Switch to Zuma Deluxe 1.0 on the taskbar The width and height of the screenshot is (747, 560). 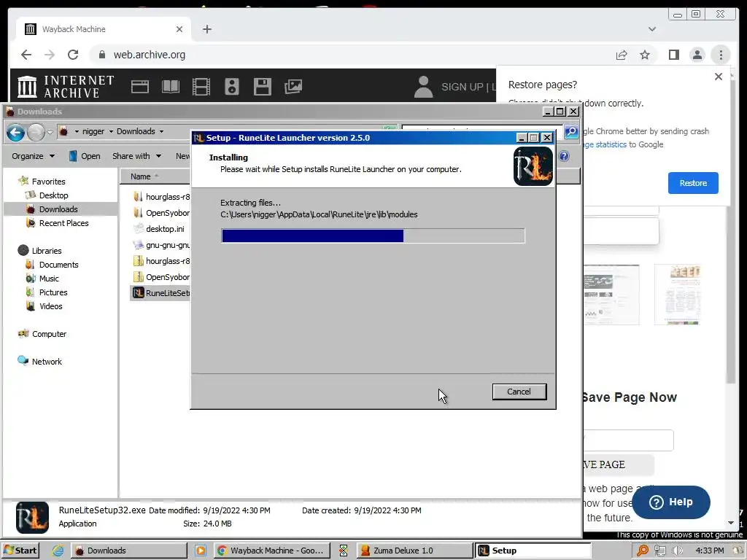[414, 551]
